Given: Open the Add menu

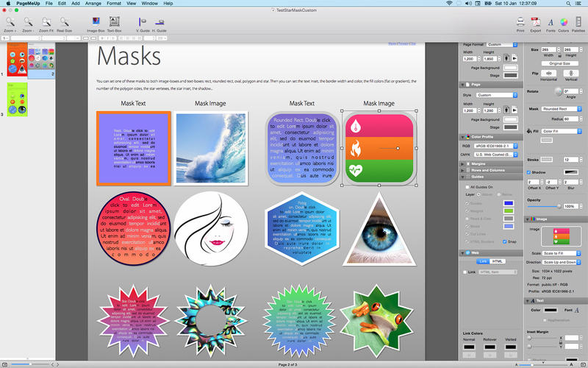Looking at the screenshot, I should (76, 4).
